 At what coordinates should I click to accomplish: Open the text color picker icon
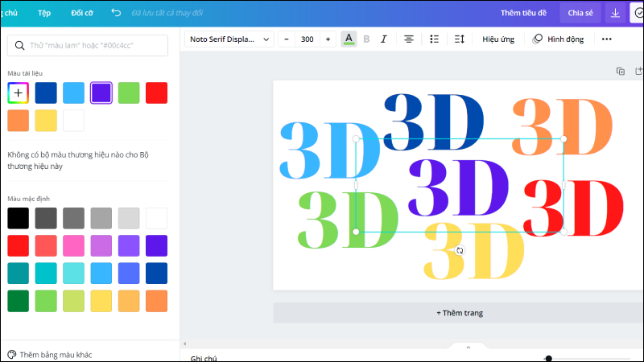(x=349, y=39)
